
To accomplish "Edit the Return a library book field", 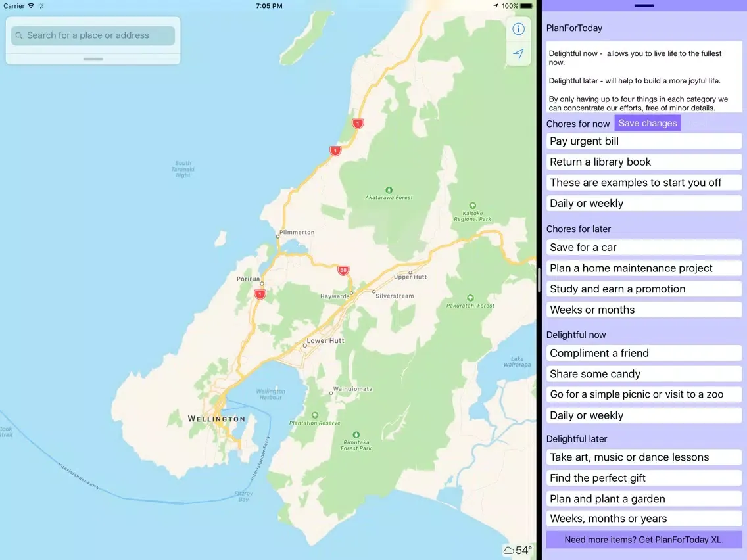I will [644, 162].
